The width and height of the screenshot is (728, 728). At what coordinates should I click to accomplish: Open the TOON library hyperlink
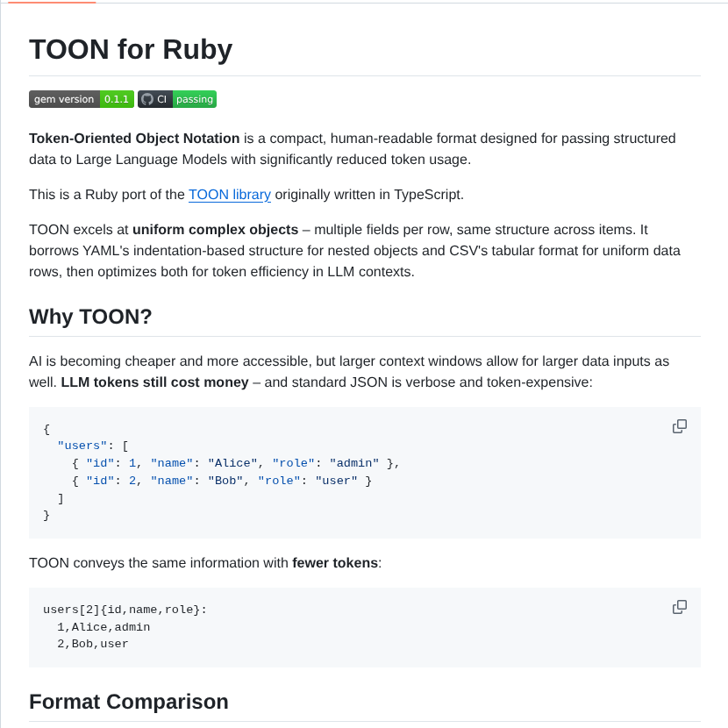pos(230,195)
